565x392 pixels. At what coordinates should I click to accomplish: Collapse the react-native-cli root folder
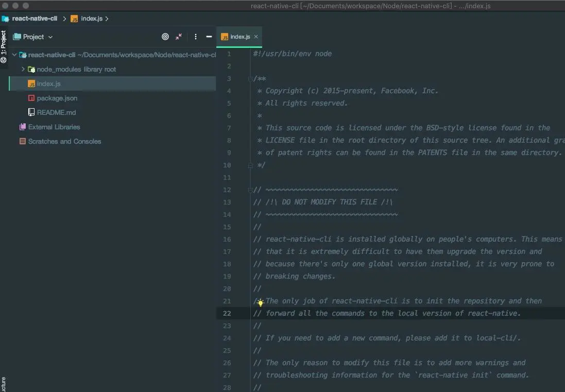pos(14,55)
